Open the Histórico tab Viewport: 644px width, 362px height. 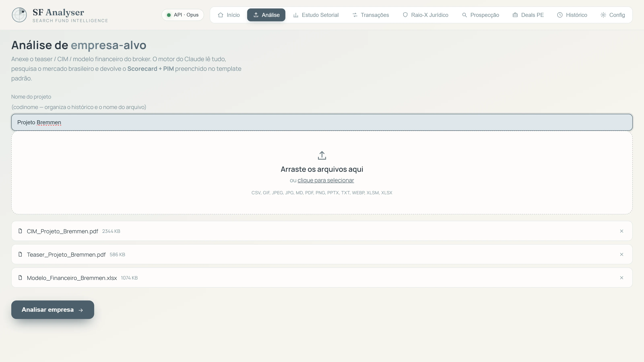click(572, 15)
